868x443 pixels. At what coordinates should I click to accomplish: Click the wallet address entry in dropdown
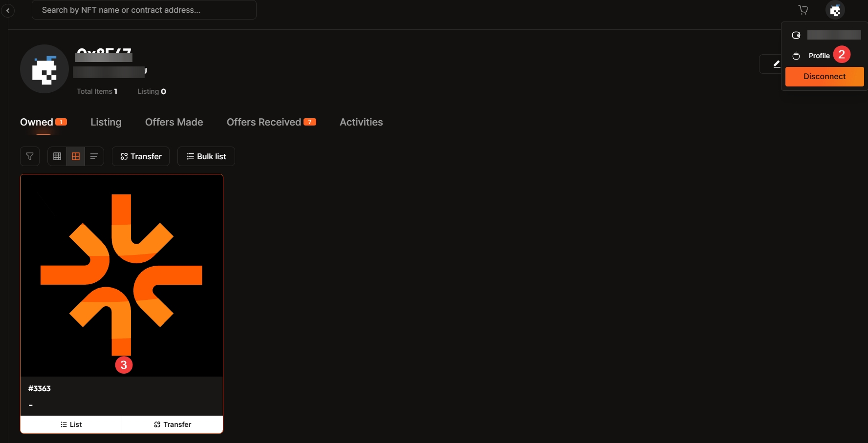click(826, 35)
